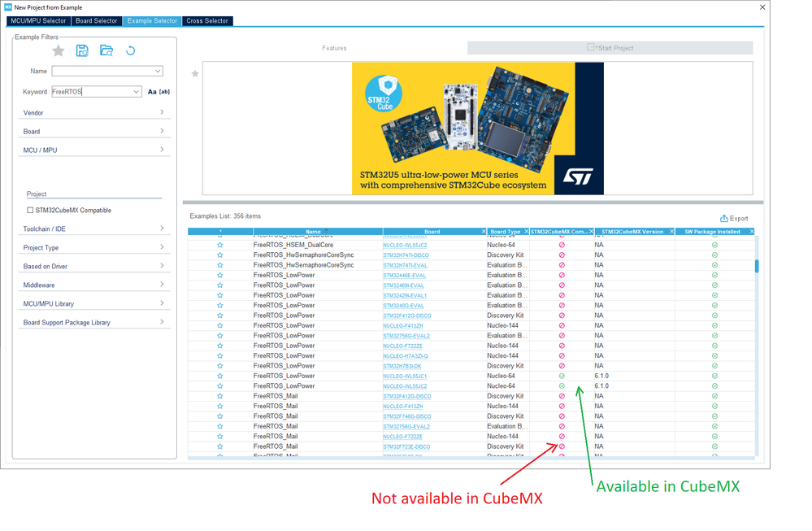
Task: Open the STM32H747I-DISCO board link
Action: coord(406,255)
